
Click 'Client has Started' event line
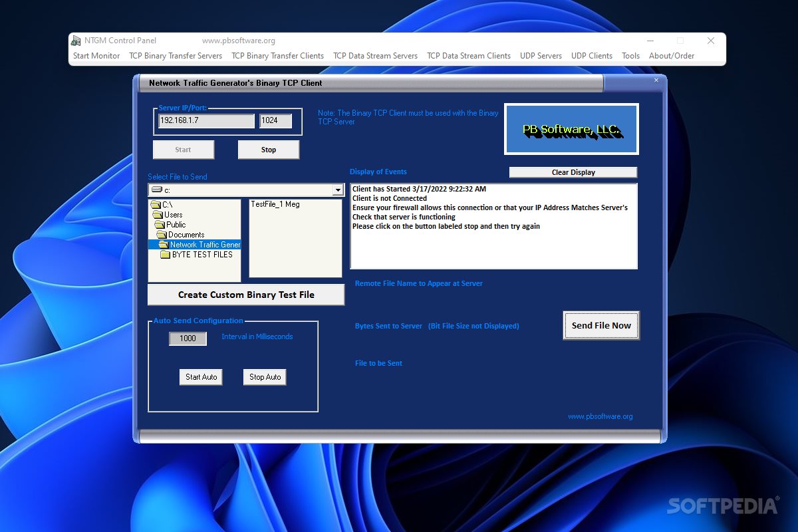[419, 189]
